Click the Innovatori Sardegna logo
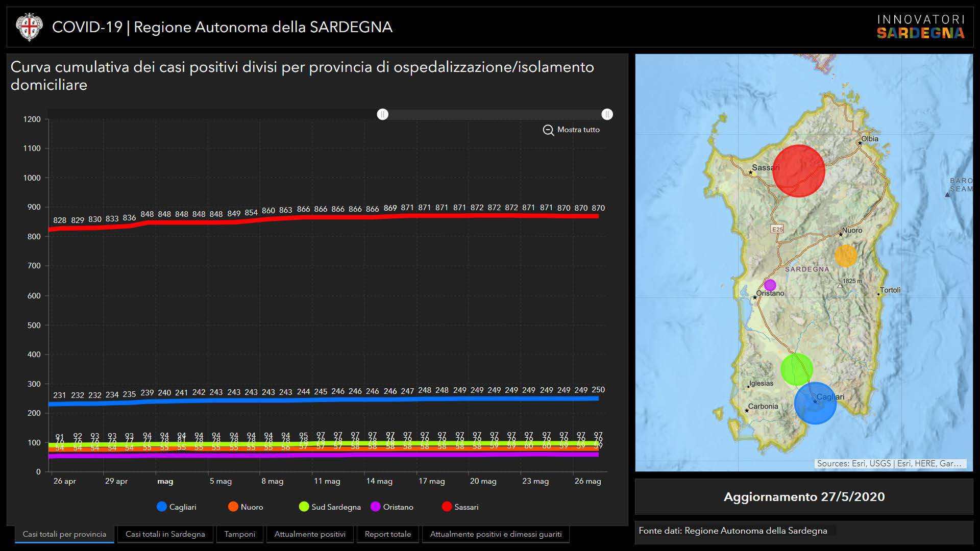980x551 pixels. (x=920, y=27)
